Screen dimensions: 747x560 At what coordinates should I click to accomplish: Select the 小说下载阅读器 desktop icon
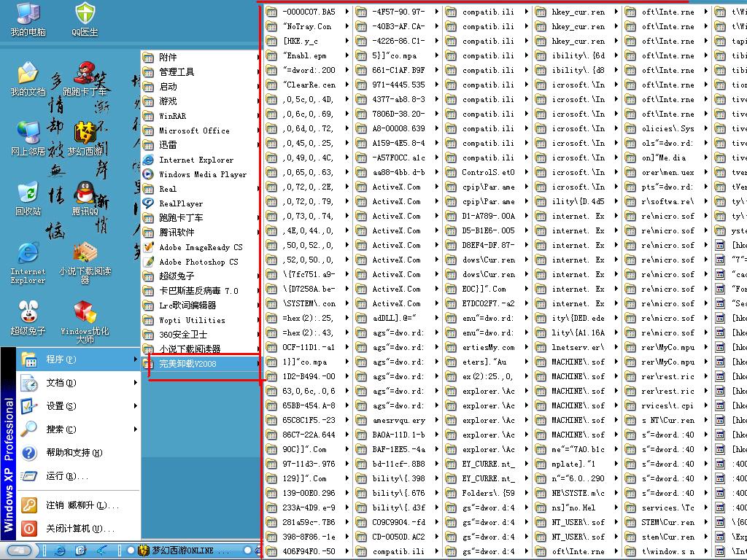pos(85,262)
